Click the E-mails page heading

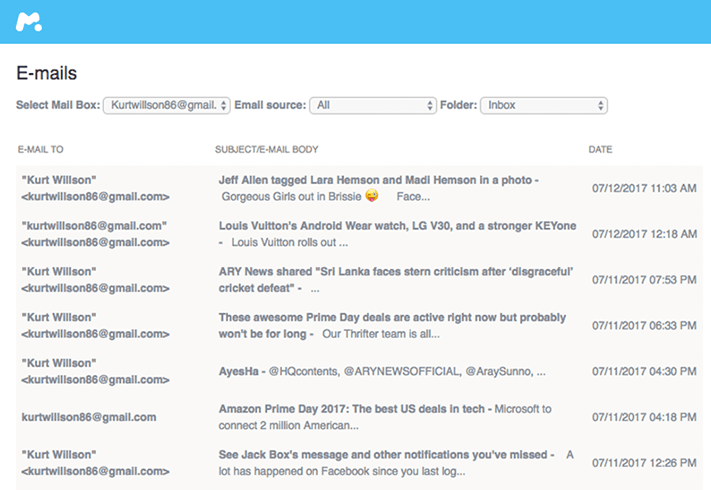pos(47,73)
